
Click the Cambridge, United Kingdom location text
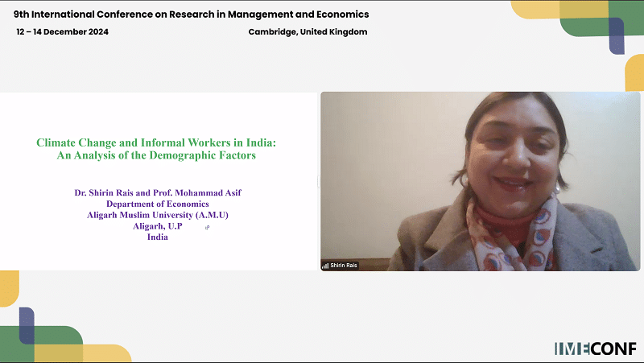point(309,31)
